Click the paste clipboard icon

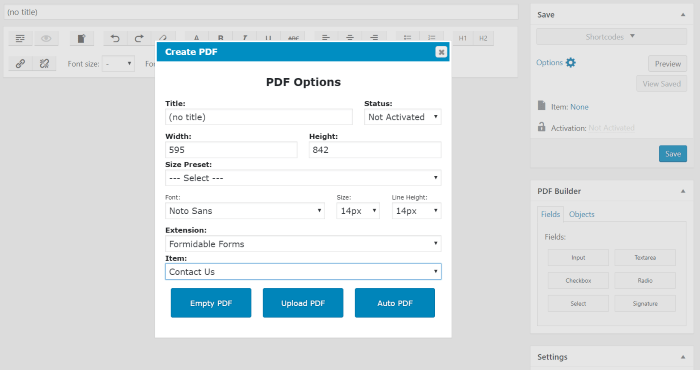(x=82, y=38)
